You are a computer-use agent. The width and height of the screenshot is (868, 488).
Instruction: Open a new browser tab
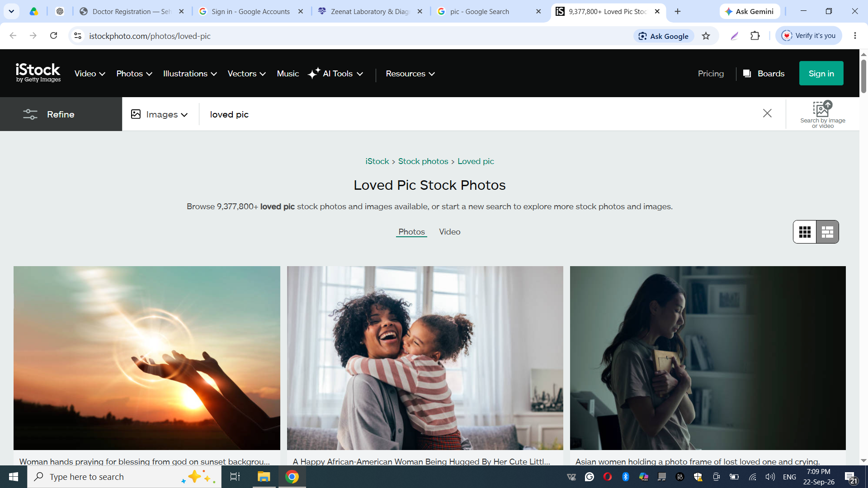(x=677, y=11)
